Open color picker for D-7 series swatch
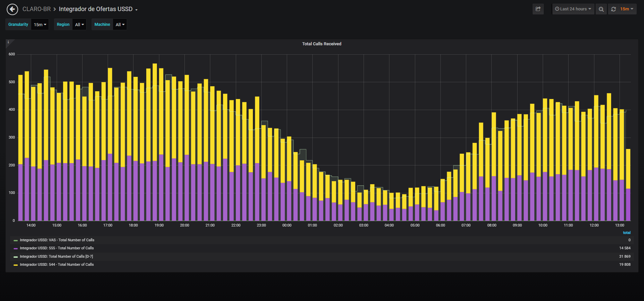This screenshot has height=301, width=644. 16,257
